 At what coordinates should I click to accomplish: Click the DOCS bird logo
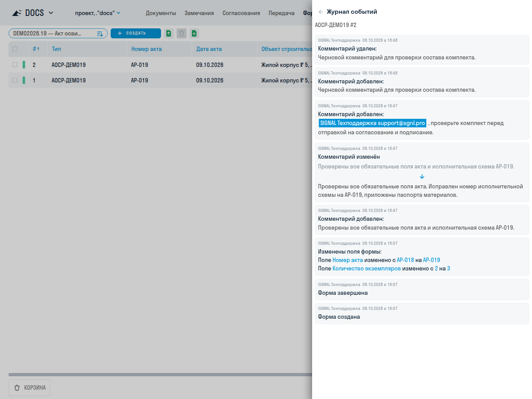[x=17, y=13]
